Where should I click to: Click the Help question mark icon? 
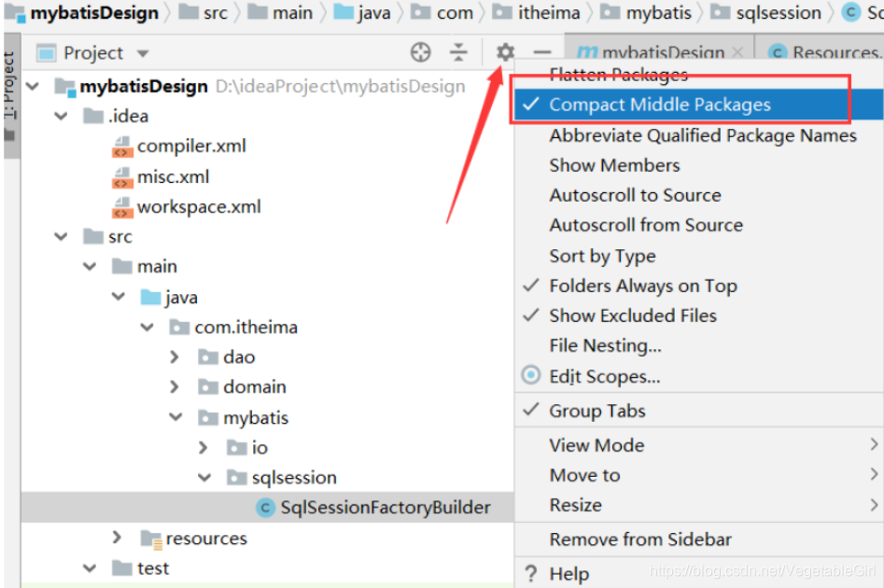tap(530, 573)
